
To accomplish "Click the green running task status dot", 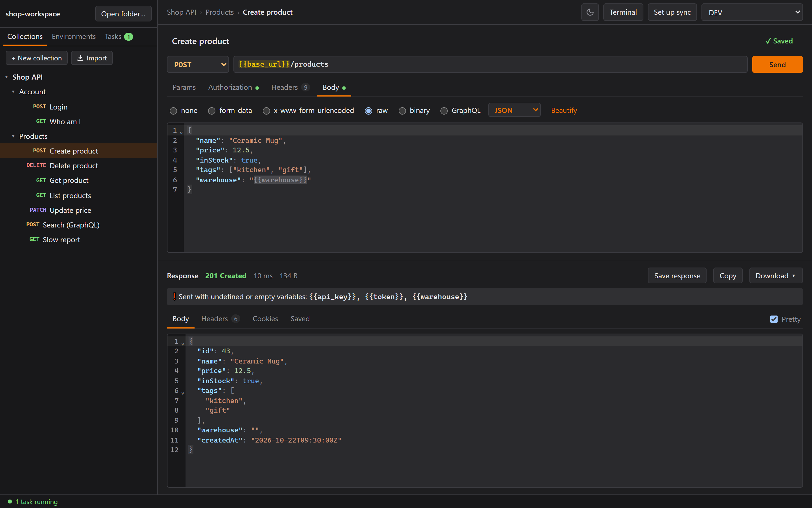I will [10, 501].
